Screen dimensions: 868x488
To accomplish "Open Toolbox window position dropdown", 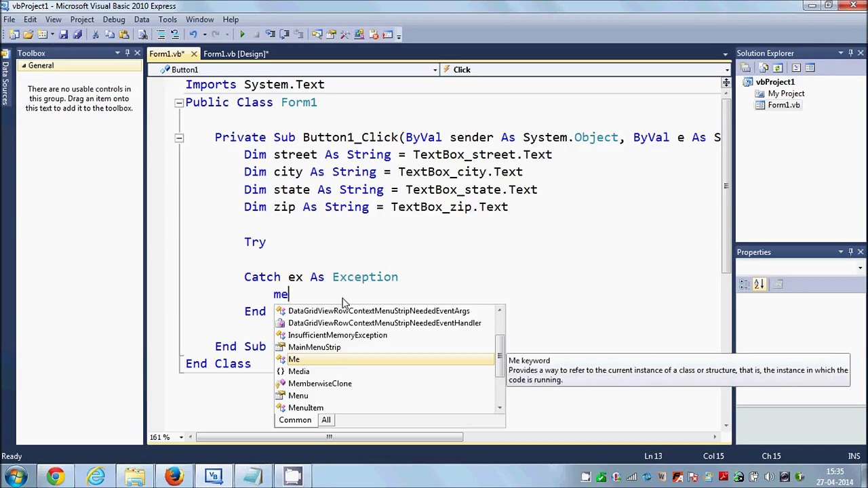I will click(117, 53).
